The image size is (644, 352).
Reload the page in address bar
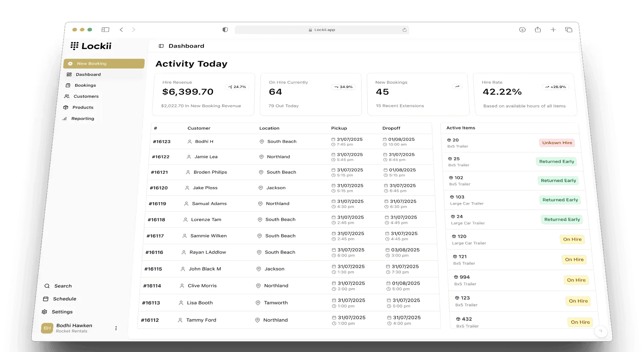405,30
